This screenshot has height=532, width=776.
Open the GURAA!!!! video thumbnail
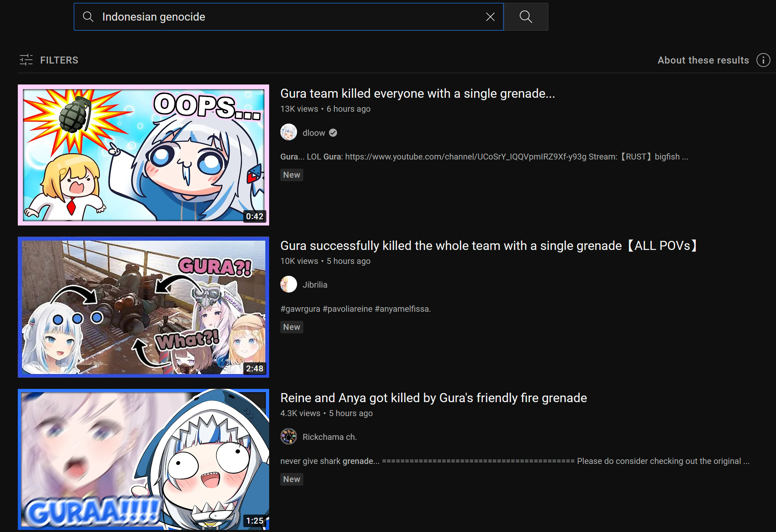click(x=143, y=459)
